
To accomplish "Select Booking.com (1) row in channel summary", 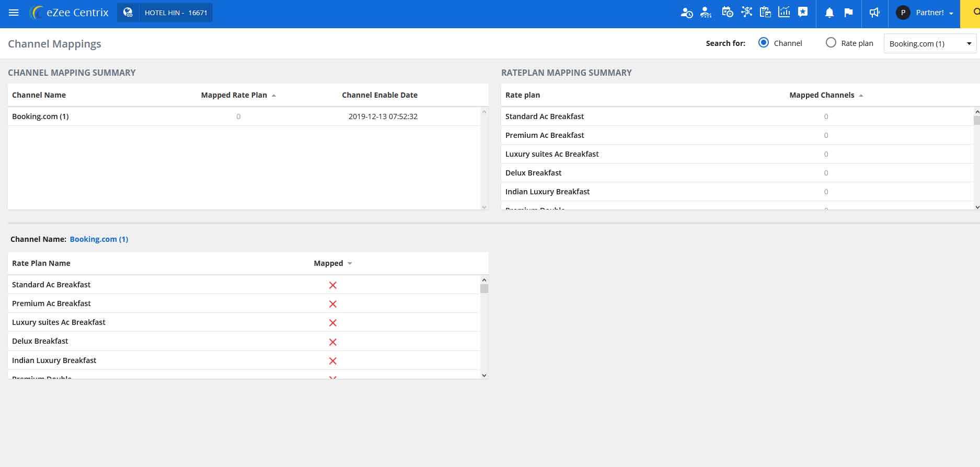I will [x=244, y=116].
